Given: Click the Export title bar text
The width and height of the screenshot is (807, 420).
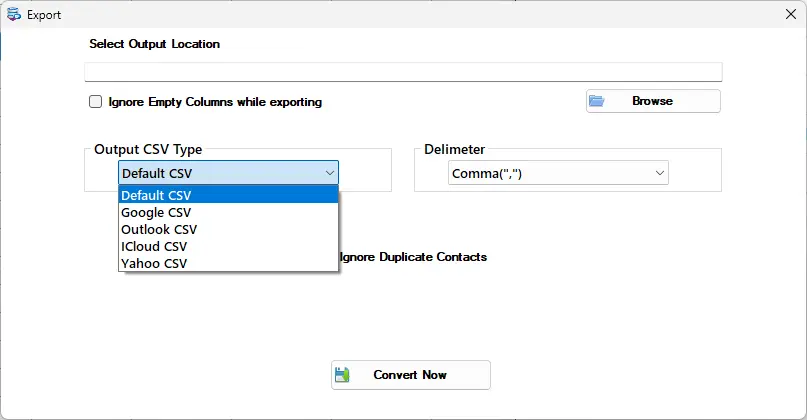Looking at the screenshot, I should [x=44, y=15].
